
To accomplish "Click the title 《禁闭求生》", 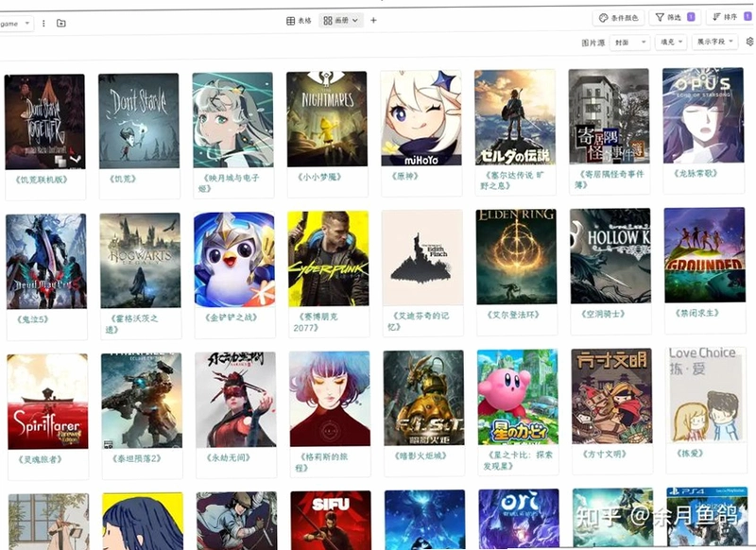I will pos(696,313).
